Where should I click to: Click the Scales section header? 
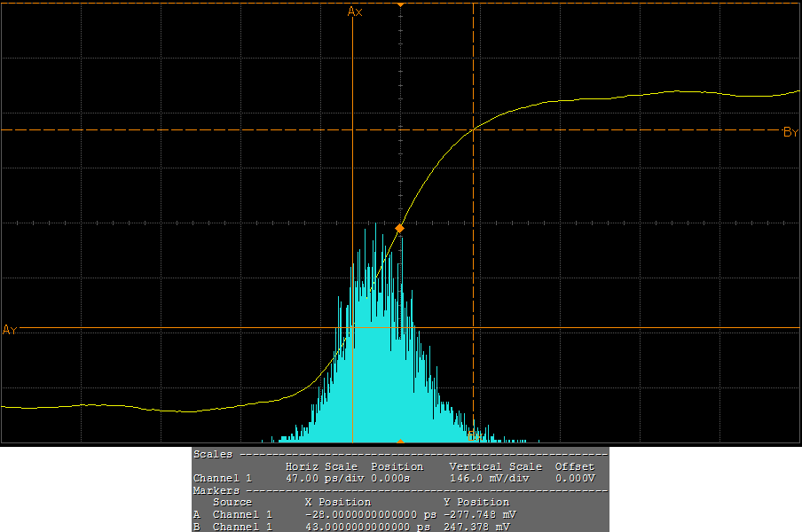[213, 454]
